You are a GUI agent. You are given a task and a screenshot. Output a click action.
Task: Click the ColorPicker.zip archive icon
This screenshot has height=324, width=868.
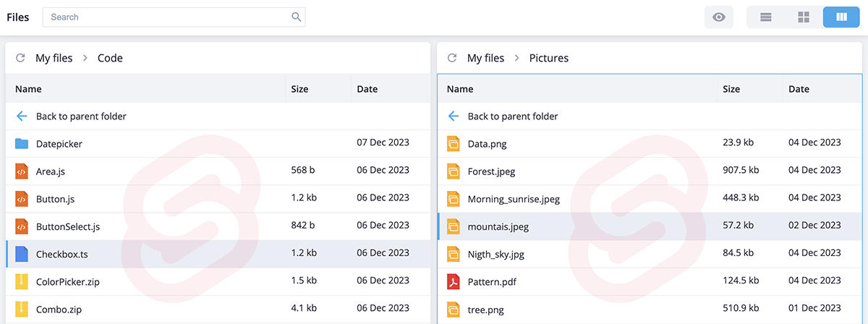click(x=22, y=281)
